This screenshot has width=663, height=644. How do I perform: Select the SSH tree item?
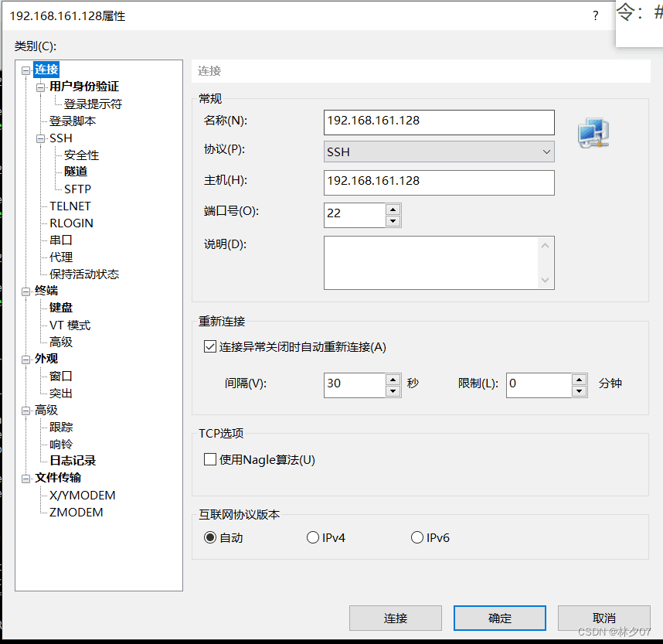pos(61,138)
